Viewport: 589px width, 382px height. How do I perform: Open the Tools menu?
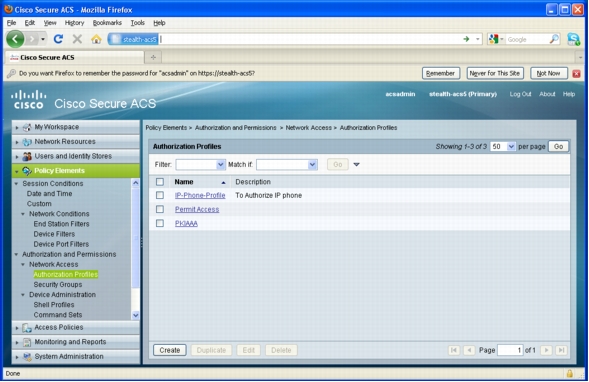pyautogui.click(x=137, y=23)
